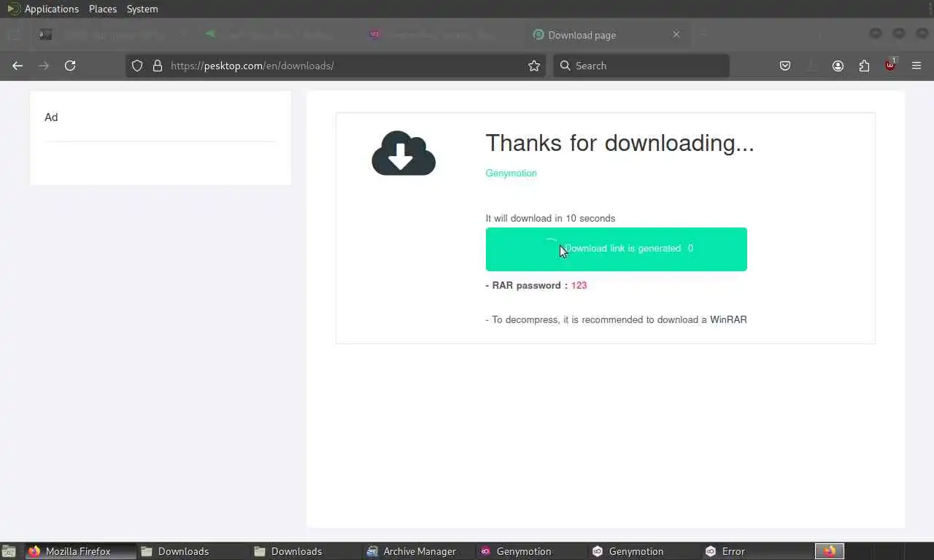
Task: Open the Genymotion link under heading
Action: [x=511, y=173]
